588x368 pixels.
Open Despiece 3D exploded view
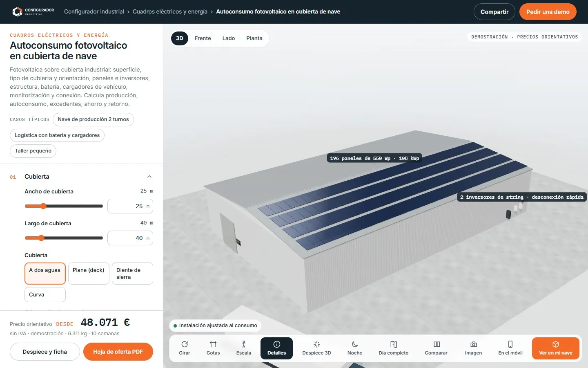316,348
